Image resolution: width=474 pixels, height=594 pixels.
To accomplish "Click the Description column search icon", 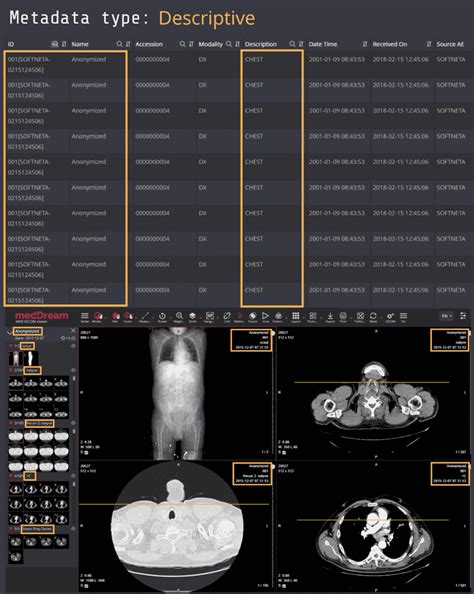I will tap(292, 44).
